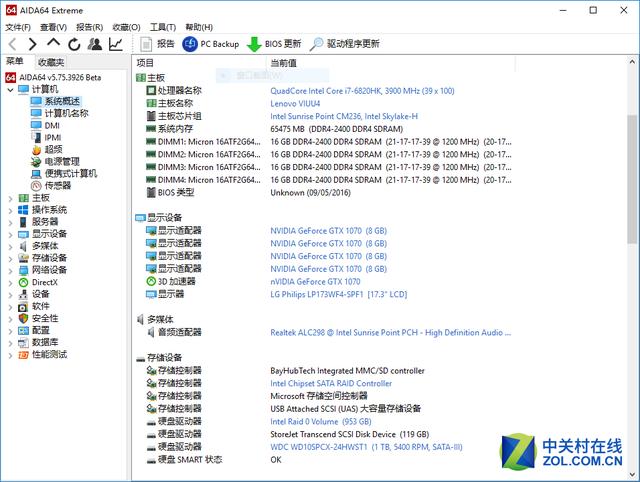Open Intel Chipset SATA RAID Controller link
This screenshot has height=482, width=640.
(331, 383)
